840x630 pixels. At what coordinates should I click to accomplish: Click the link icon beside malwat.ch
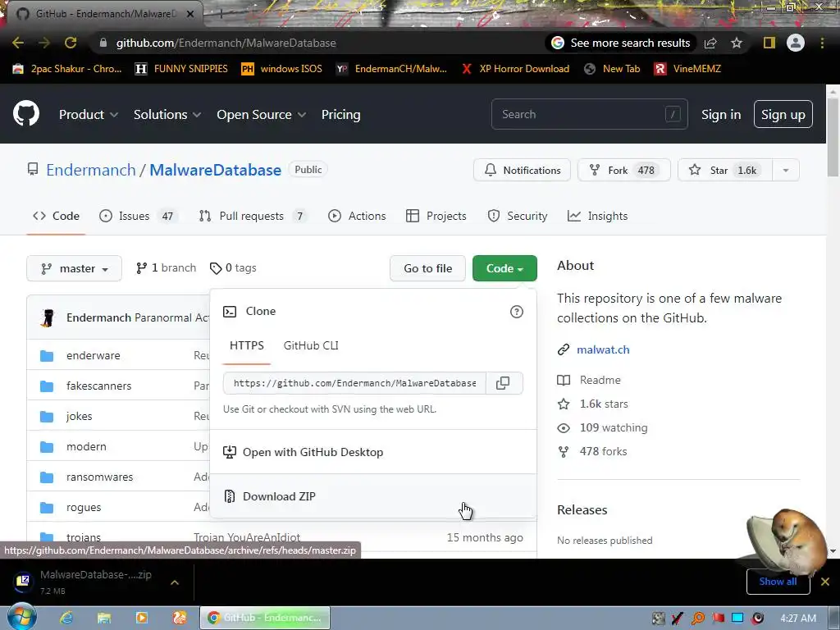[x=563, y=349]
